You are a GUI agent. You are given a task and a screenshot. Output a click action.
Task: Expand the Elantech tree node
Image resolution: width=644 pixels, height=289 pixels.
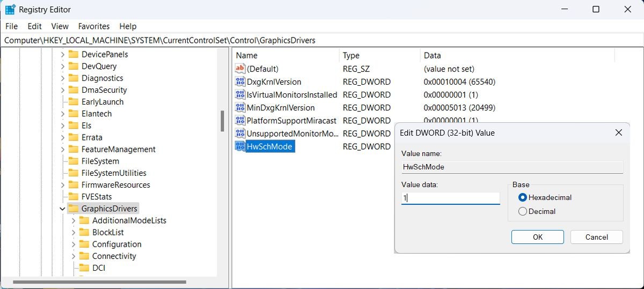62,113
